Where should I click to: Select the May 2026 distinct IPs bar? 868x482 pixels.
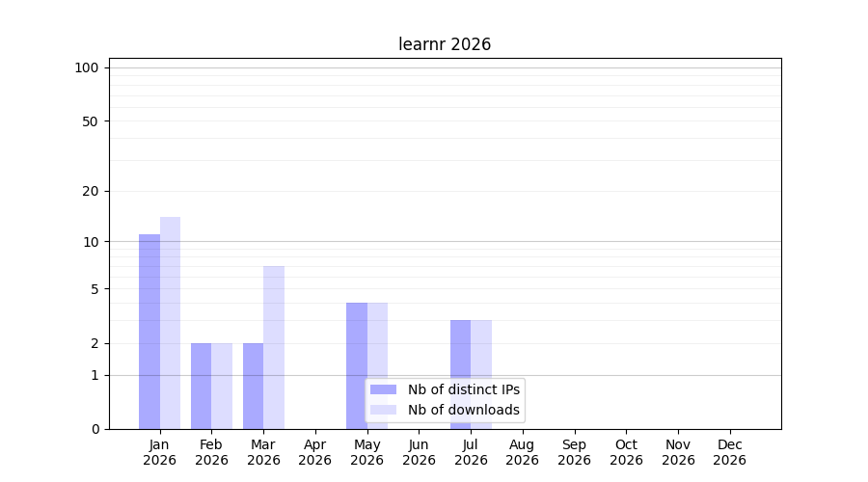[x=357, y=365]
